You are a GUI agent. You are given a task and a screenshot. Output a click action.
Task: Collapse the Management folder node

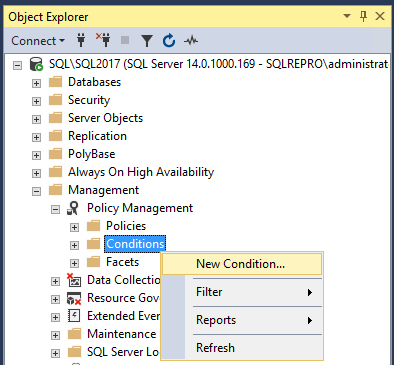[36, 191]
